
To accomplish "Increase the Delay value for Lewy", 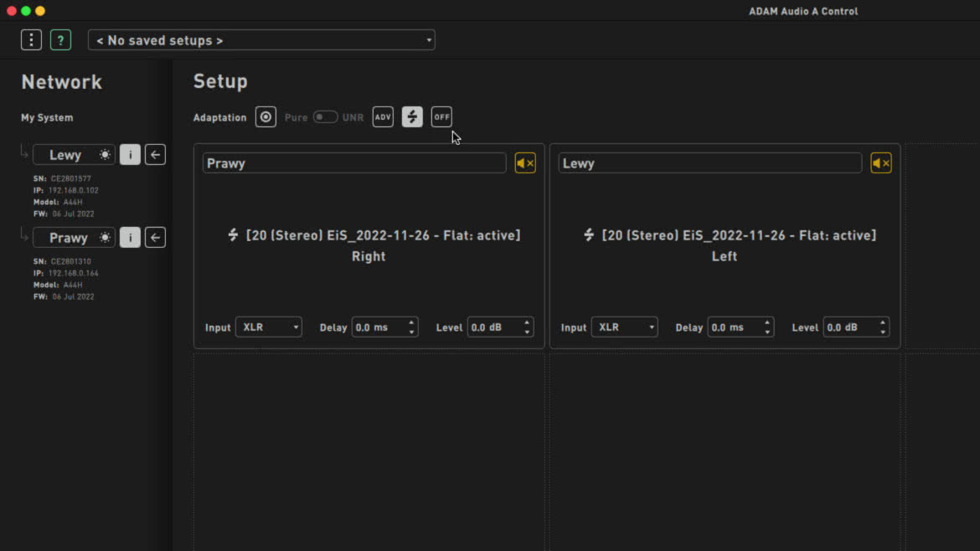I will (767, 322).
